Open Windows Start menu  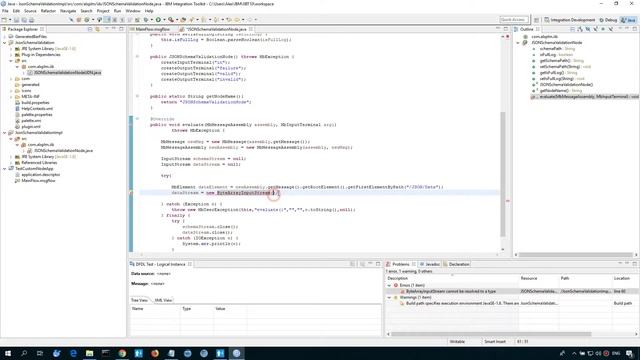8,353
